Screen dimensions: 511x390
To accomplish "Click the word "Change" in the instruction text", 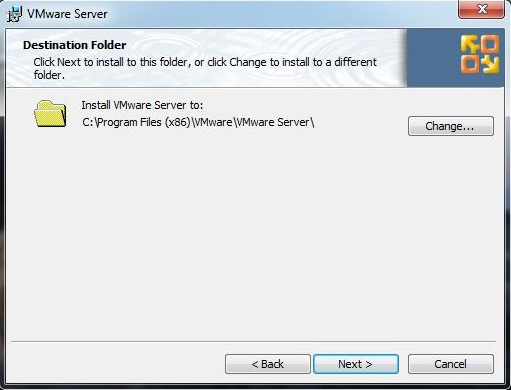I will click(x=248, y=62).
